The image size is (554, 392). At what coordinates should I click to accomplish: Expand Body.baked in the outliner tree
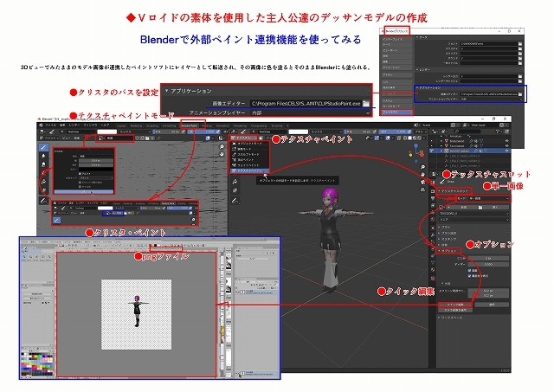441,141
